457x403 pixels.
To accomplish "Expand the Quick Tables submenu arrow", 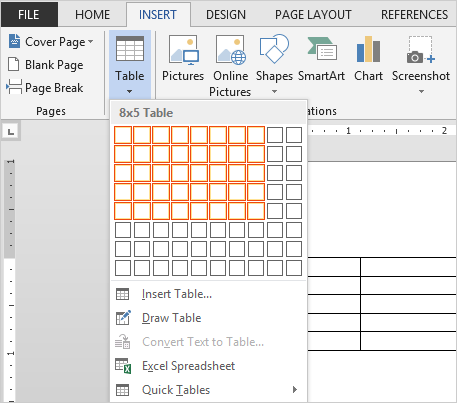I will (x=295, y=389).
